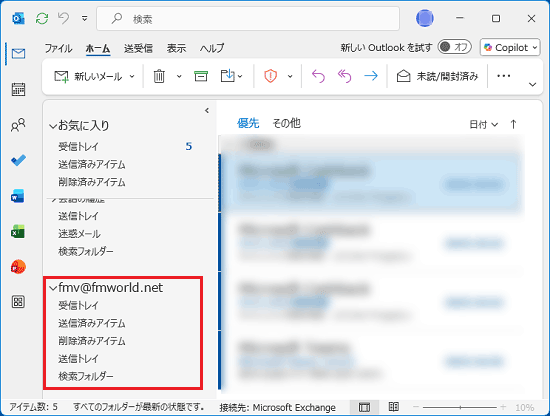Open the Copilot dropdown button
Screen dimensions: 550x416
(x=510, y=47)
